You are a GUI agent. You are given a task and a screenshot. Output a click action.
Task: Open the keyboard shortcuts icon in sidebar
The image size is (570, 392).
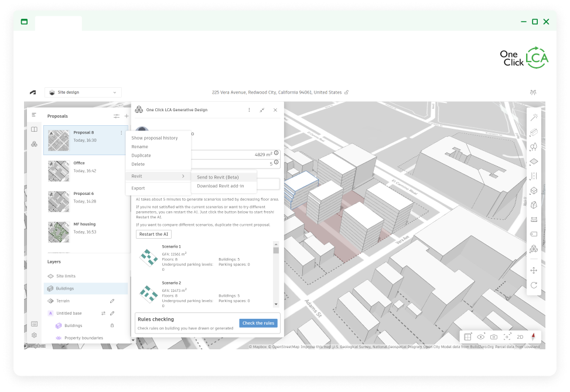tap(34, 324)
